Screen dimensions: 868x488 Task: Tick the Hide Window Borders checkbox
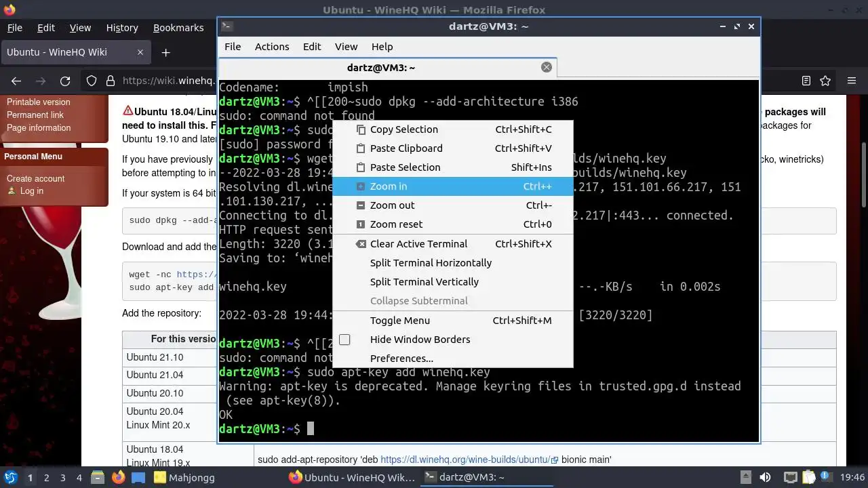[x=344, y=340]
